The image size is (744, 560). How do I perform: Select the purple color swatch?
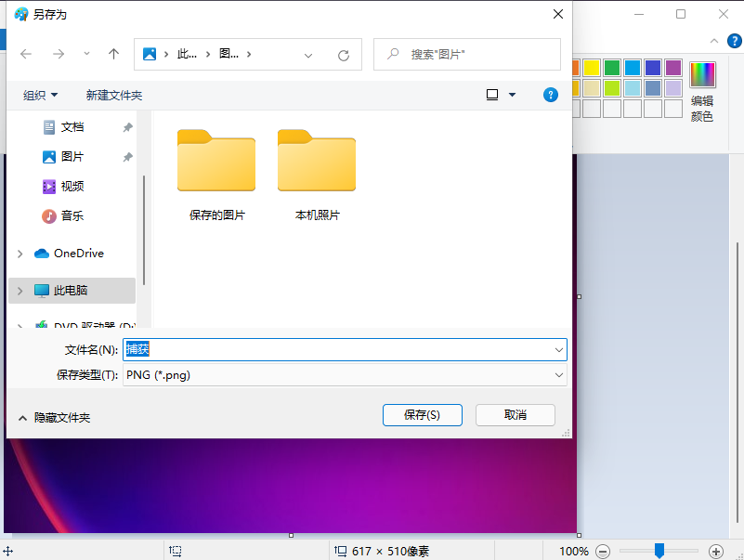click(675, 67)
